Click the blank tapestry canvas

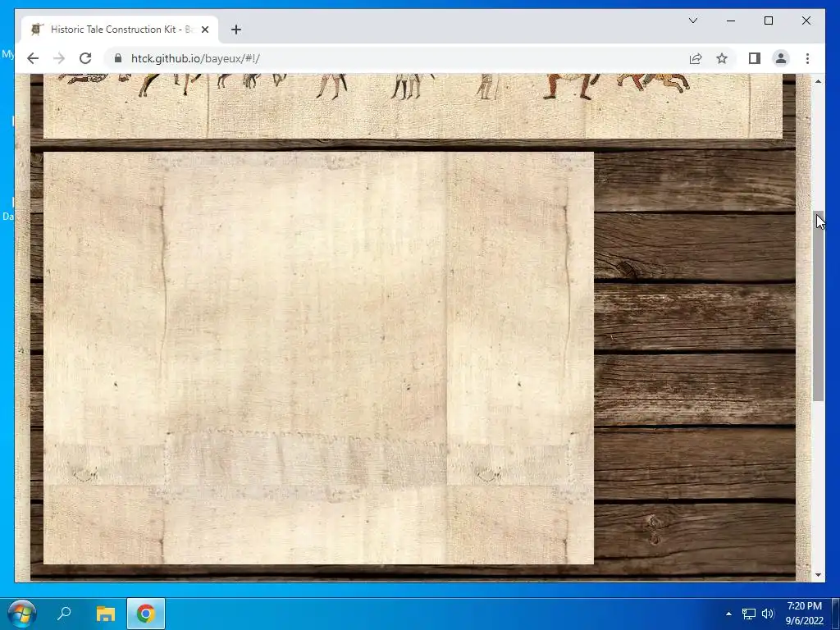pyautogui.click(x=318, y=358)
